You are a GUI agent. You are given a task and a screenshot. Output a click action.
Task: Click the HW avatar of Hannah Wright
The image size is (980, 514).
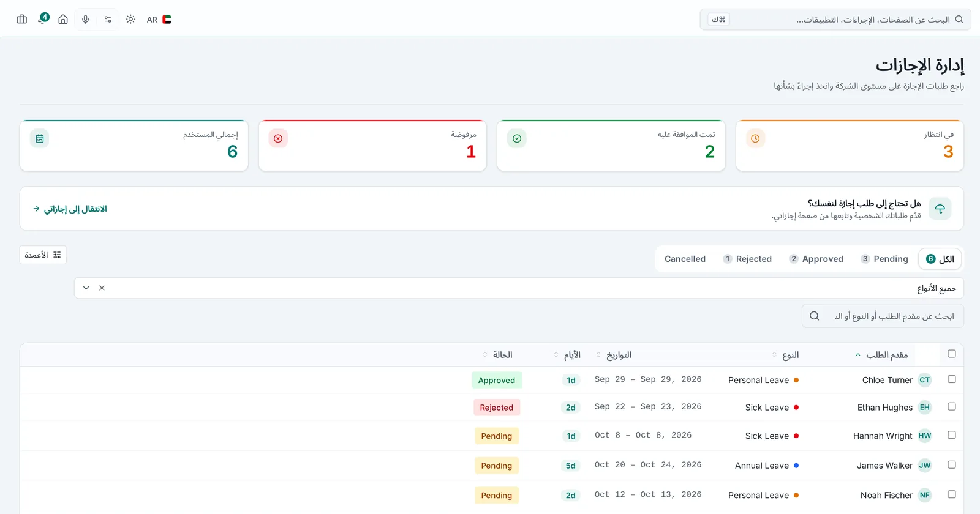[x=925, y=436]
